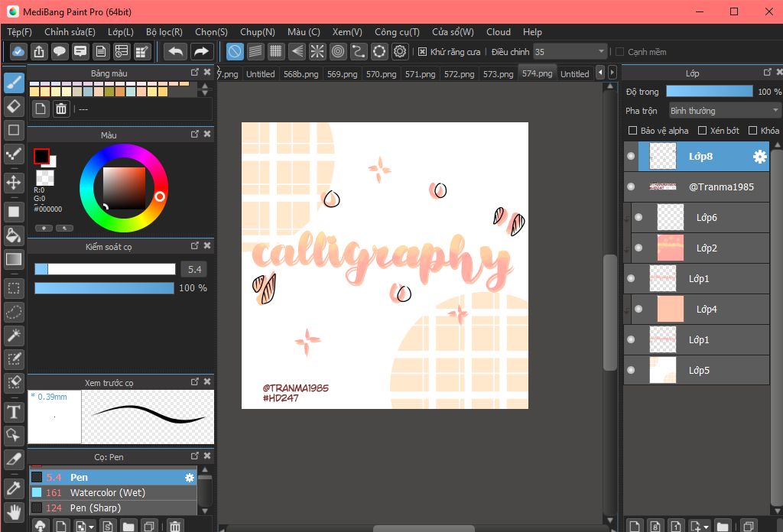
Task: Open the Bộ lọc(R) menu
Action: [x=164, y=32]
